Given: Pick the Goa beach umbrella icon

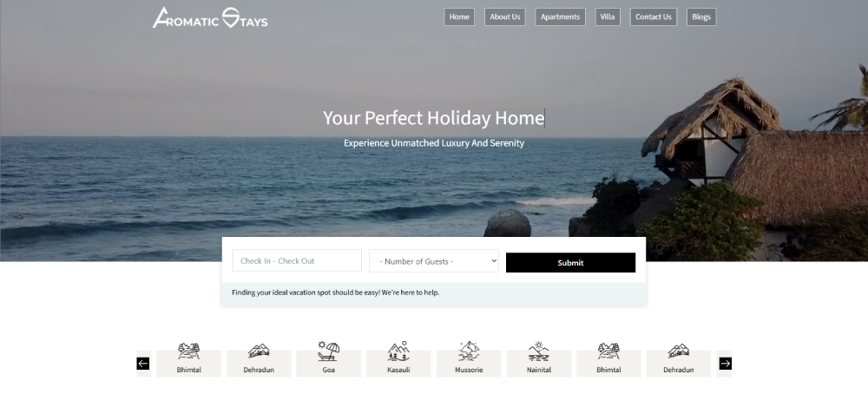Looking at the screenshot, I should [x=329, y=351].
